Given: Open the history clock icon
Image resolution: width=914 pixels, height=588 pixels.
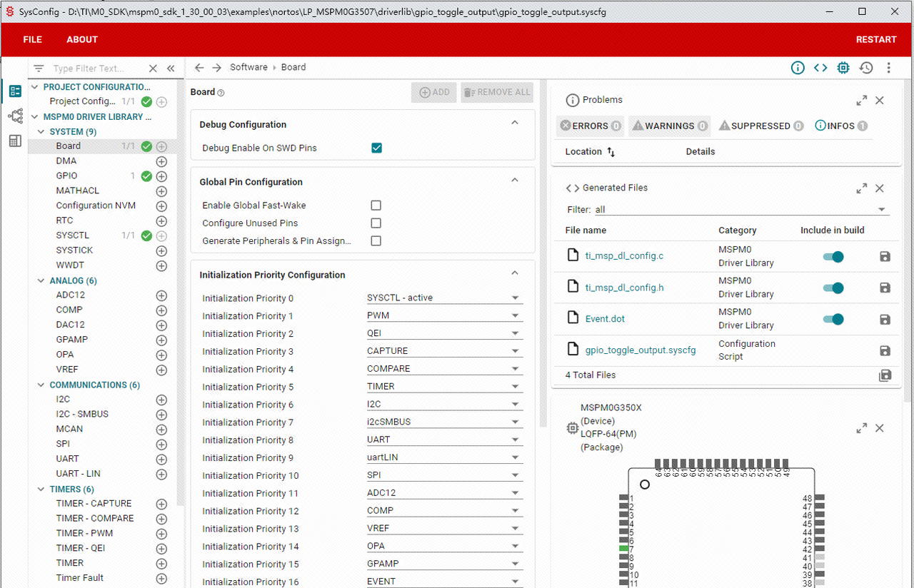Looking at the screenshot, I should (x=866, y=68).
